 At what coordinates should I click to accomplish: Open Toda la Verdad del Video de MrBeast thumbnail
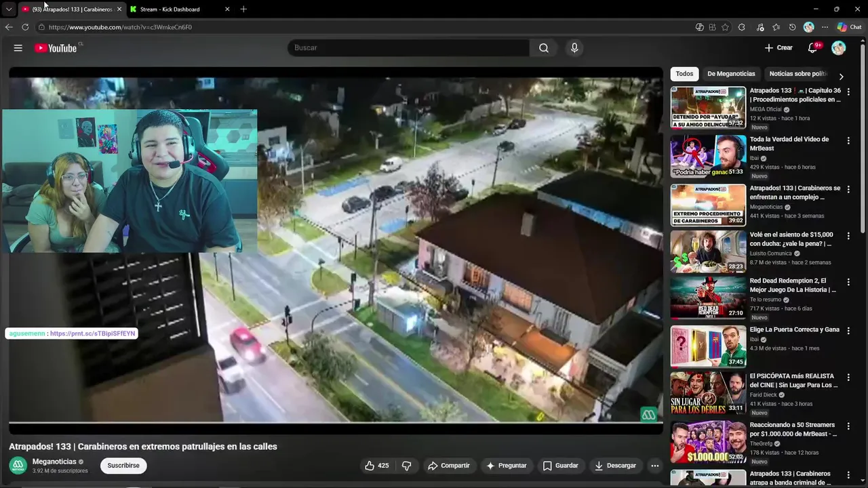pos(708,156)
